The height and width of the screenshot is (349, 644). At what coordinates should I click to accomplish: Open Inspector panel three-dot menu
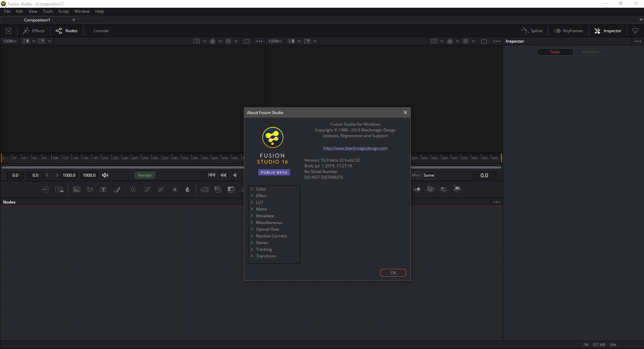[x=638, y=41]
